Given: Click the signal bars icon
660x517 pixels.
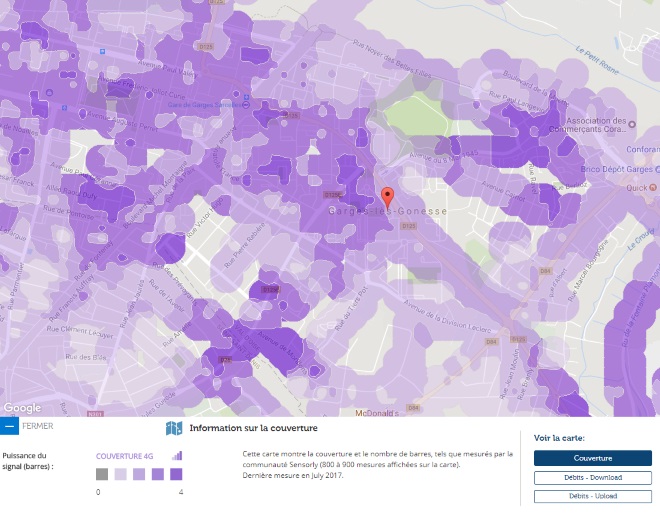Looking at the screenshot, I should 177,456.
